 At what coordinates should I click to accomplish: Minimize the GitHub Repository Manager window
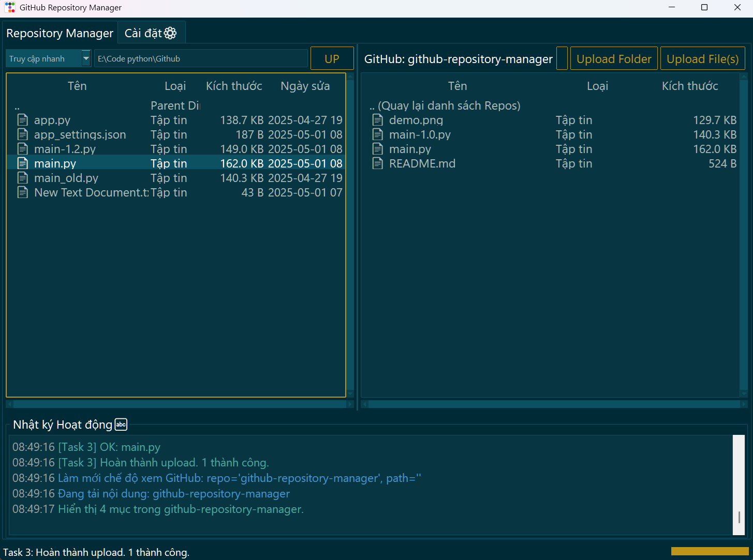pyautogui.click(x=672, y=7)
